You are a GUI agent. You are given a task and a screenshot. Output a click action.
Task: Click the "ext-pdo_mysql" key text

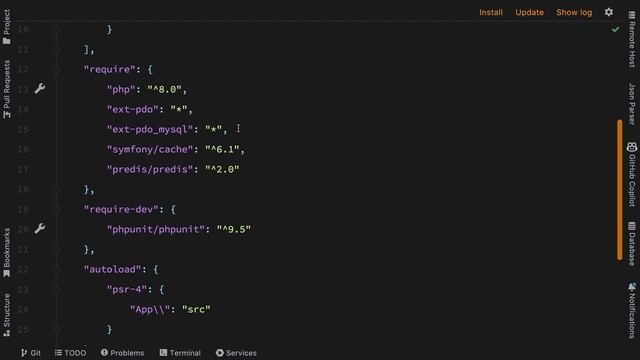coord(150,129)
